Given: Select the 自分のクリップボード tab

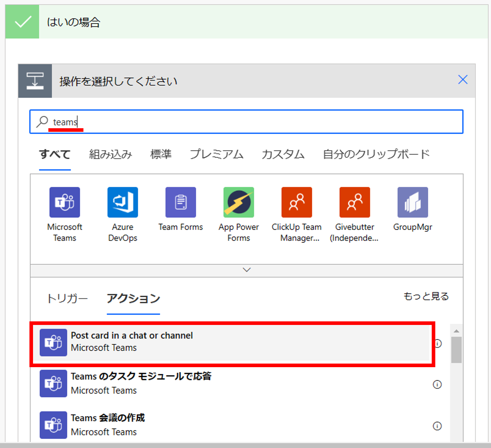Looking at the screenshot, I should pos(376,154).
